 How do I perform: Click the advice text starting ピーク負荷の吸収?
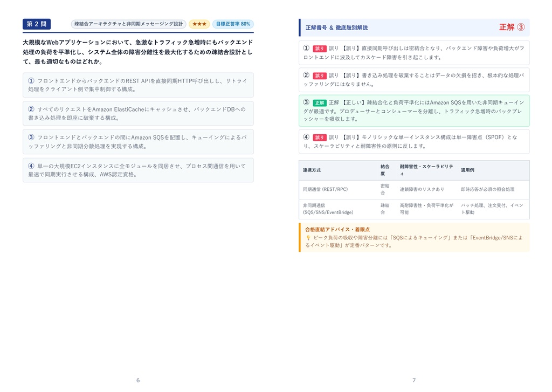tap(414, 242)
